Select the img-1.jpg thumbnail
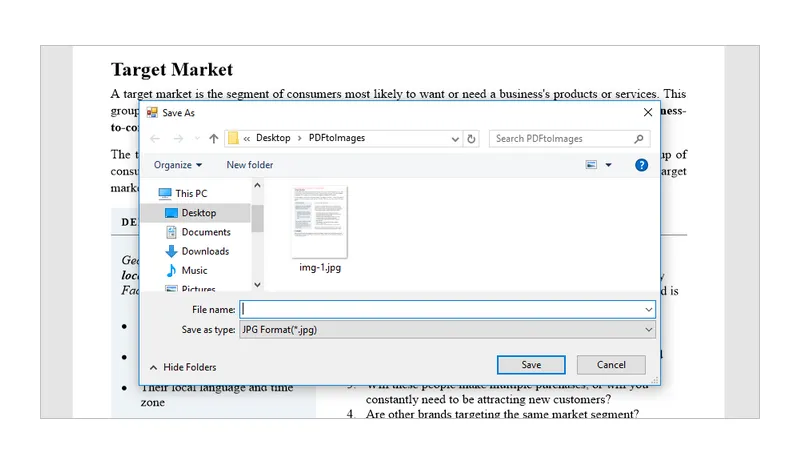 pos(319,222)
